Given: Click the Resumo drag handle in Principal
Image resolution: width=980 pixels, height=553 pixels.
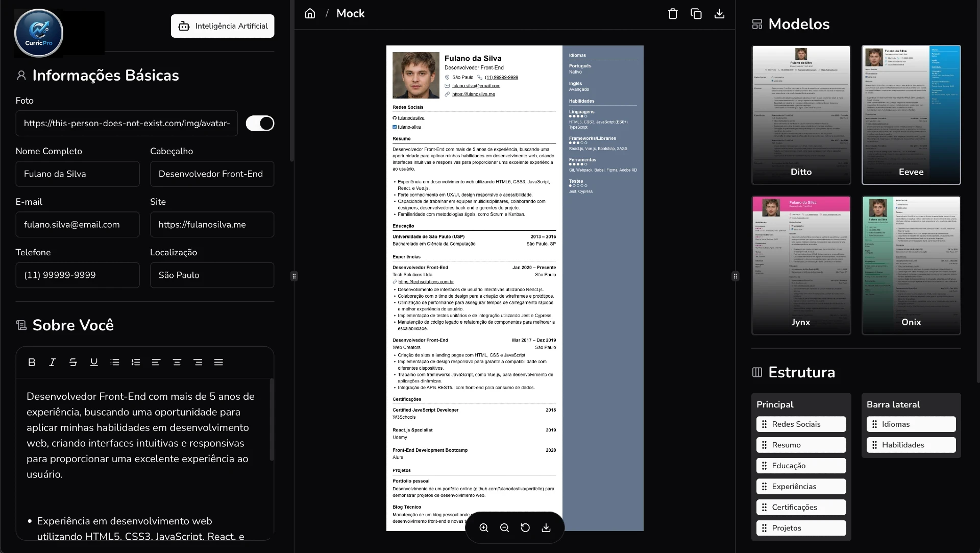Looking at the screenshot, I should (x=764, y=445).
